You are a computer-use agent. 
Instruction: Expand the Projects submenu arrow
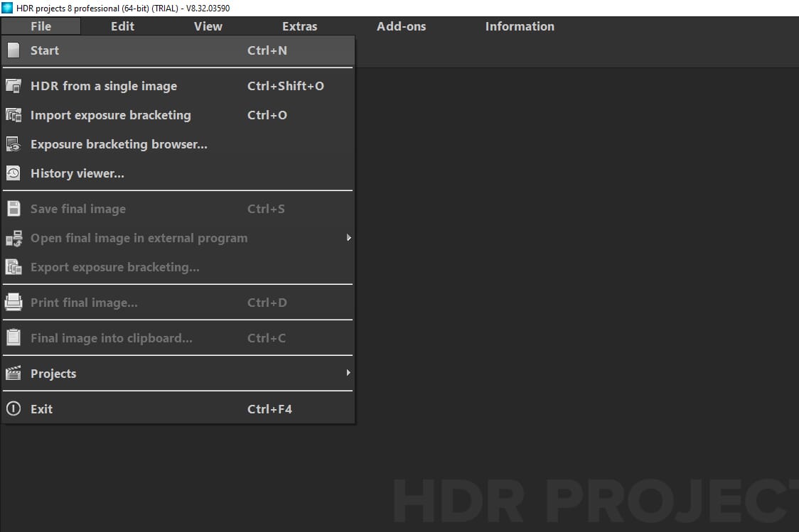[x=348, y=373]
